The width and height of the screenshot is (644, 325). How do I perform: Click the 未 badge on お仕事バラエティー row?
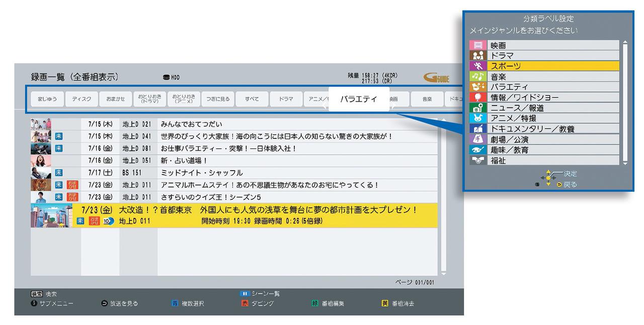tap(59, 148)
